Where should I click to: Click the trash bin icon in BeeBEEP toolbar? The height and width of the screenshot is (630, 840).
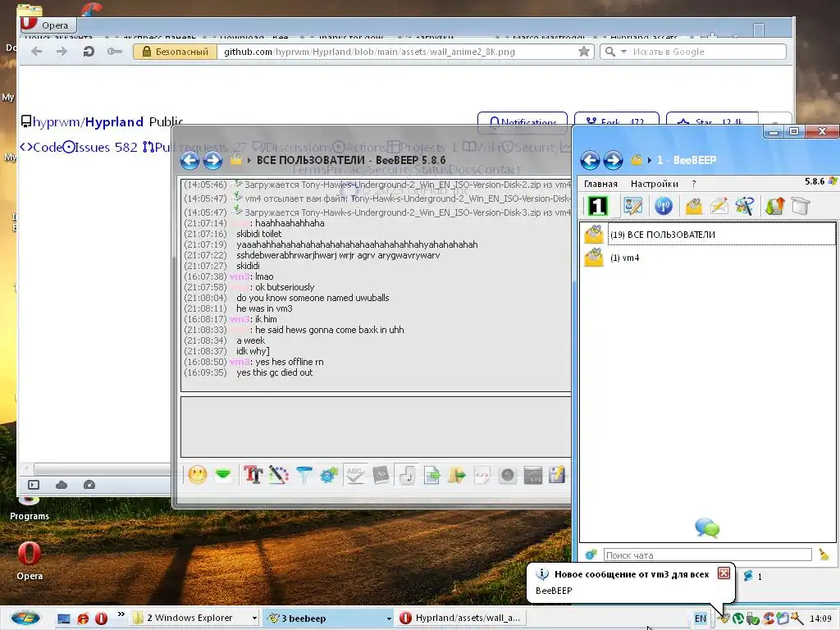pyautogui.click(x=801, y=206)
